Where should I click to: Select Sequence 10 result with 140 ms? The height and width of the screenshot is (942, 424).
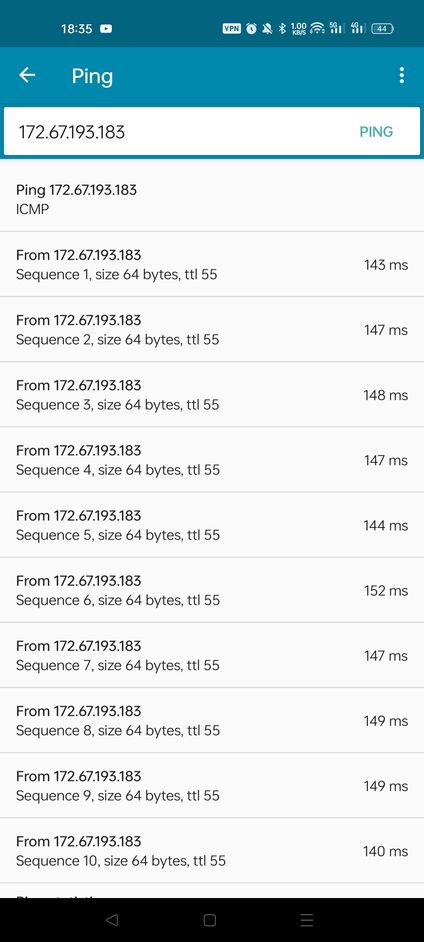pyautogui.click(x=212, y=851)
